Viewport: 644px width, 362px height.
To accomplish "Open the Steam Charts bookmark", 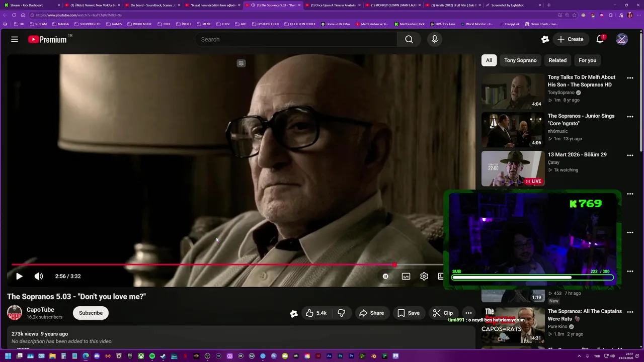I will tap(541, 24).
